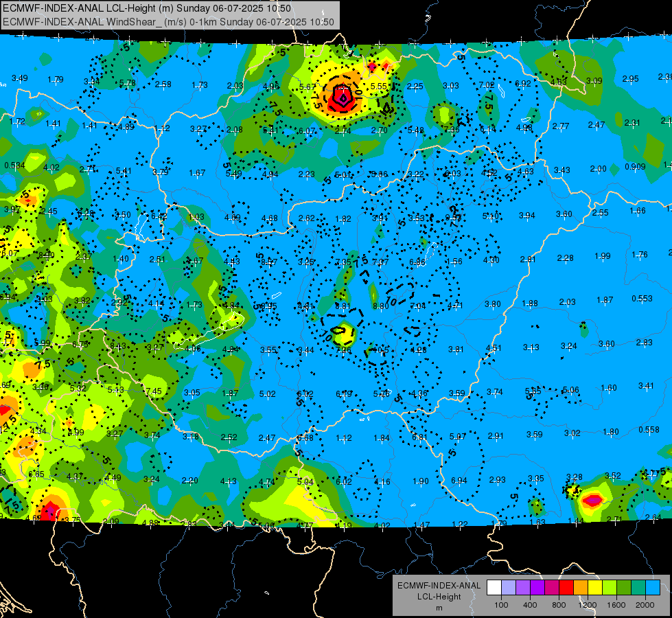The image size is (672, 618).
Task: Click the legend value 1200
Action: point(588,605)
